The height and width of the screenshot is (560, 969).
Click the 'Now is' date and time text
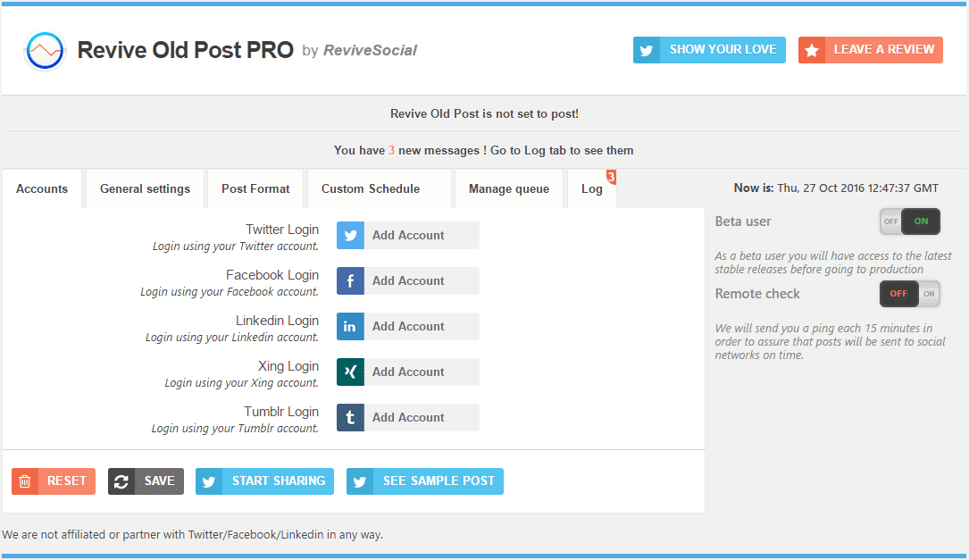tap(836, 188)
